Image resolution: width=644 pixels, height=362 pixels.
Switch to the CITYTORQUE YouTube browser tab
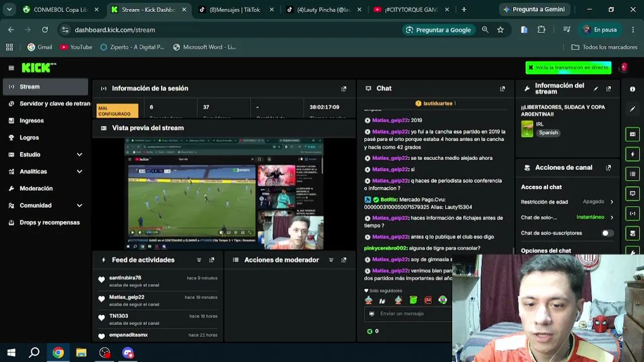pyautogui.click(x=412, y=10)
